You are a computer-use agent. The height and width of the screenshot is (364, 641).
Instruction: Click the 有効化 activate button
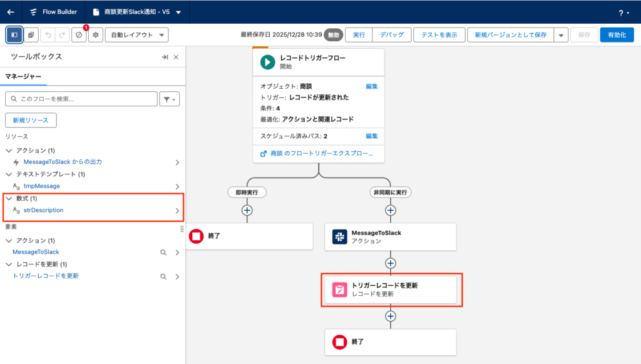click(x=616, y=34)
